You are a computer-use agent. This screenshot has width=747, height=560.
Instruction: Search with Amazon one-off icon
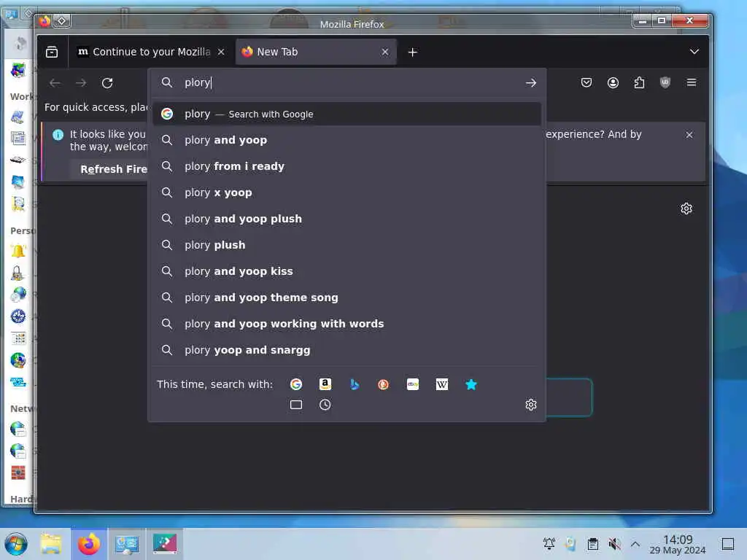[x=325, y=384]
